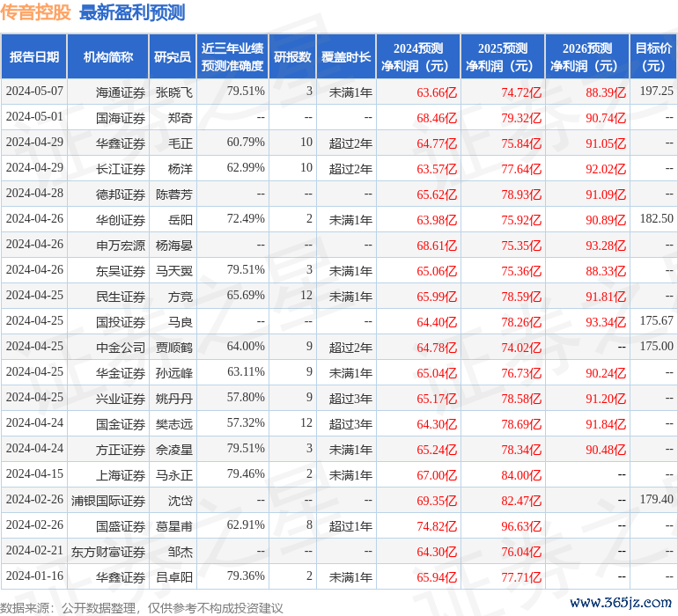Select 92.02亿 forecast in 长江证券 row
Screen dimensions: 678x616
pos(606,169)
